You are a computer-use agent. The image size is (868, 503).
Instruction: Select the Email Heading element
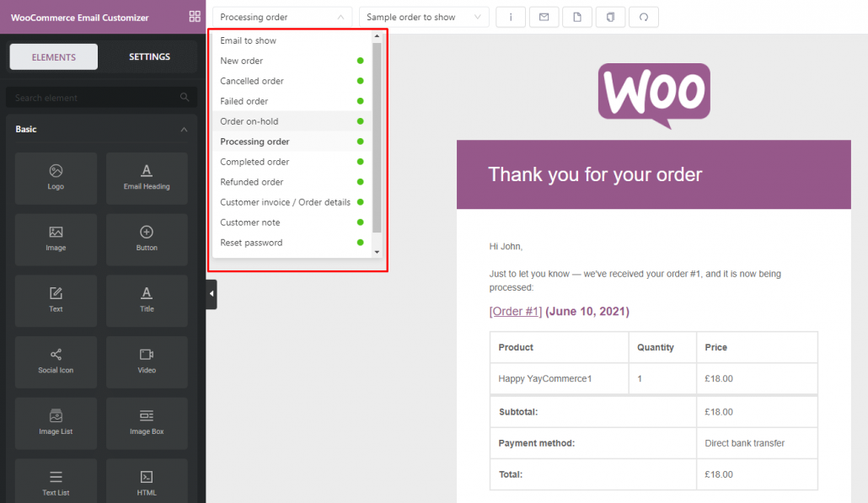(147, 178)
